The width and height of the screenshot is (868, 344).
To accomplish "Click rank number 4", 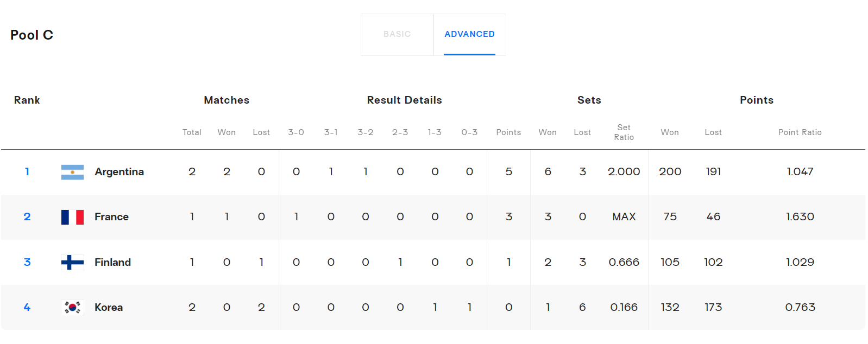I will click(27, 308).
